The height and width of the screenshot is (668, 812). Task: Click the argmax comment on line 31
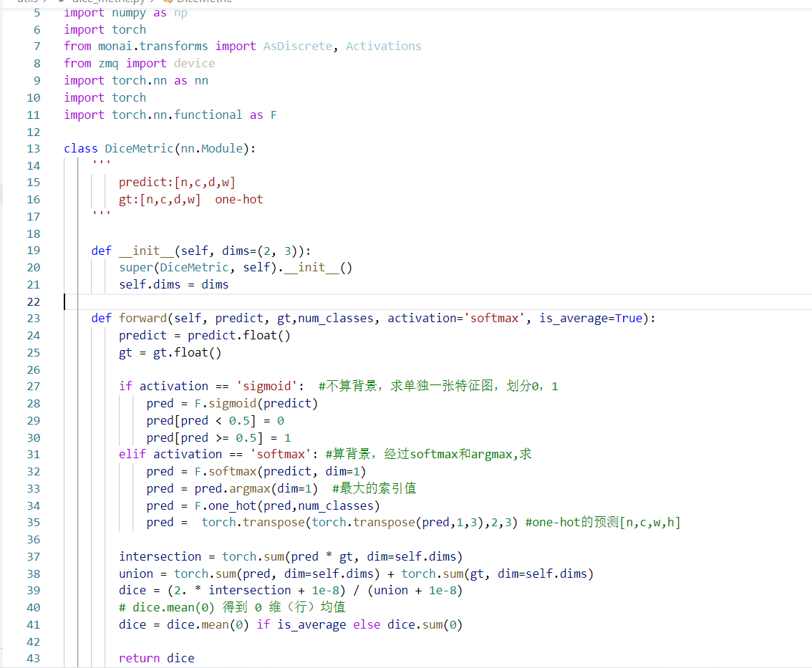(x=429, y=454)
